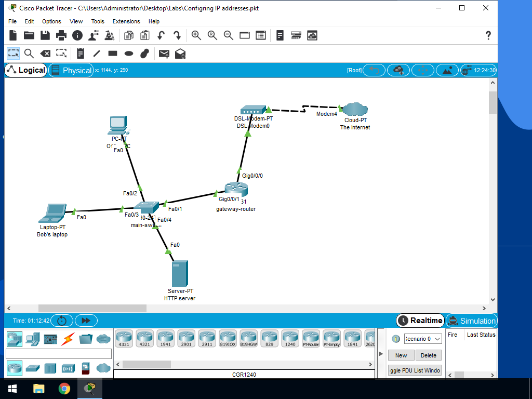Click Toggle PDU List Window button
The width and height of the screenshot is (532, 399).
click(415, 370)
